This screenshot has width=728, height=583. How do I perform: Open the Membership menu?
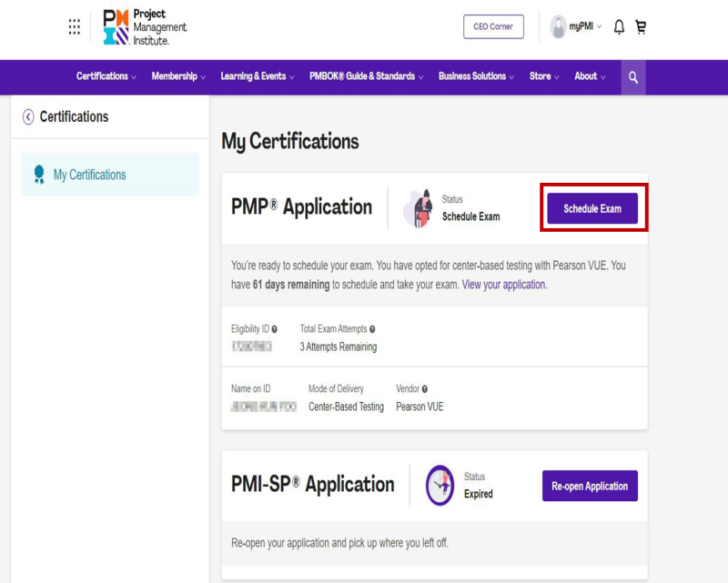(178, 77)
